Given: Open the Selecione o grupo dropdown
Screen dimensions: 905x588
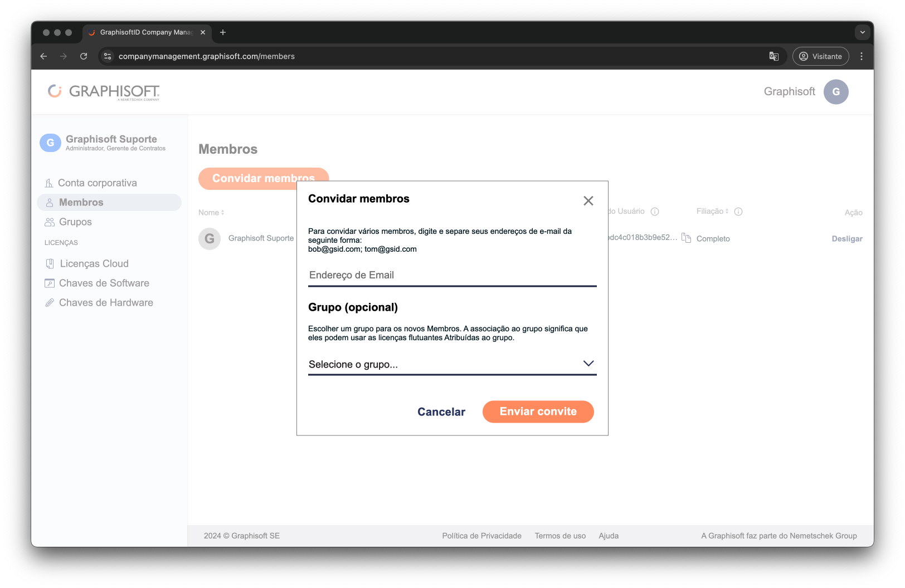Looking at the screenshot, I should (452, 364).
